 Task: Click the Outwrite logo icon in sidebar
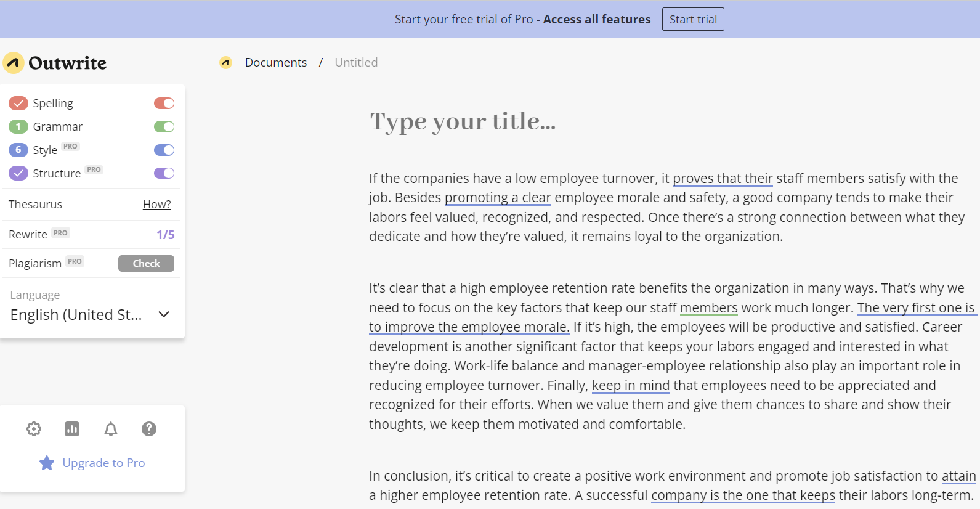coord(14,63)
